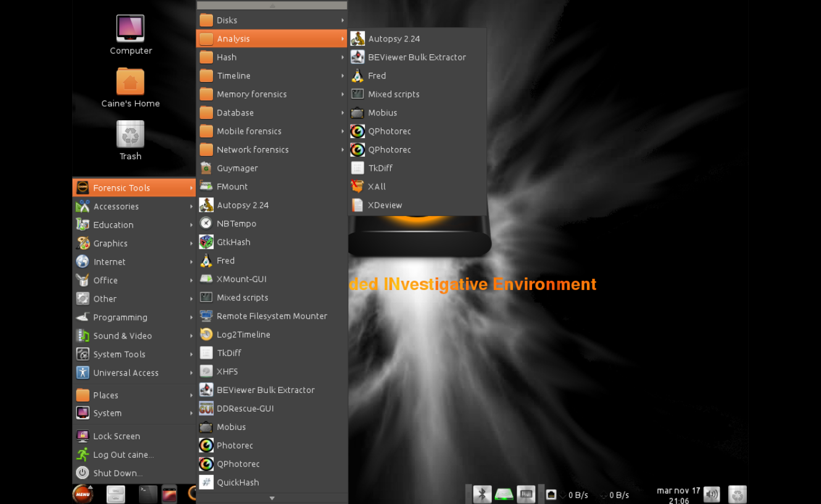Open the Graphics category
The width and height of the screenshot is (821, 504).
(134, 243)
